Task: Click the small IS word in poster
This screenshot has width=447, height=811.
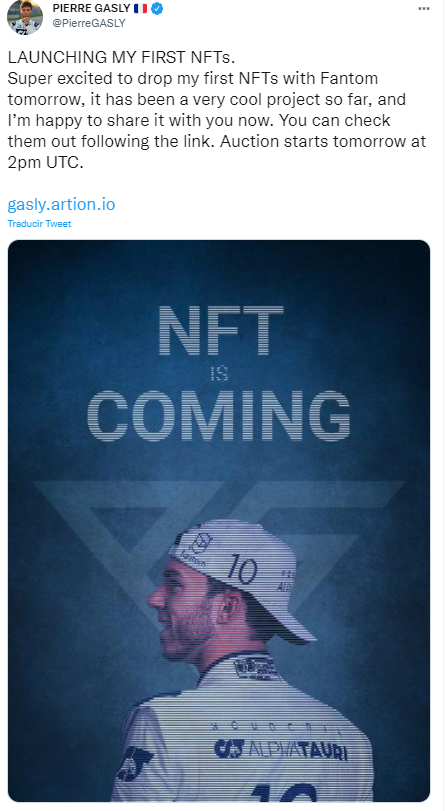Action: point(219,373)
